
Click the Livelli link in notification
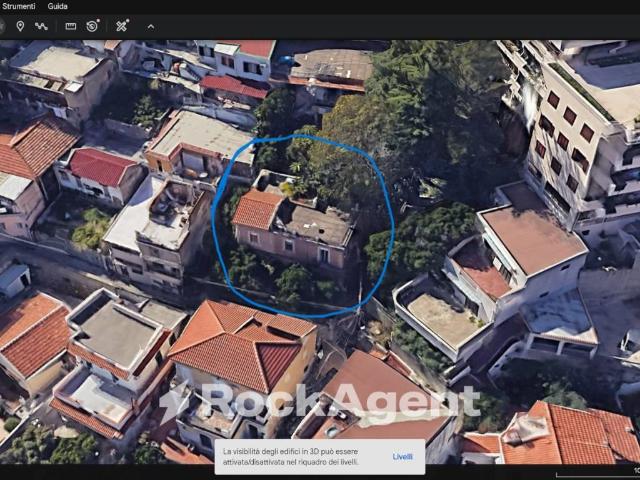(402, 456)
